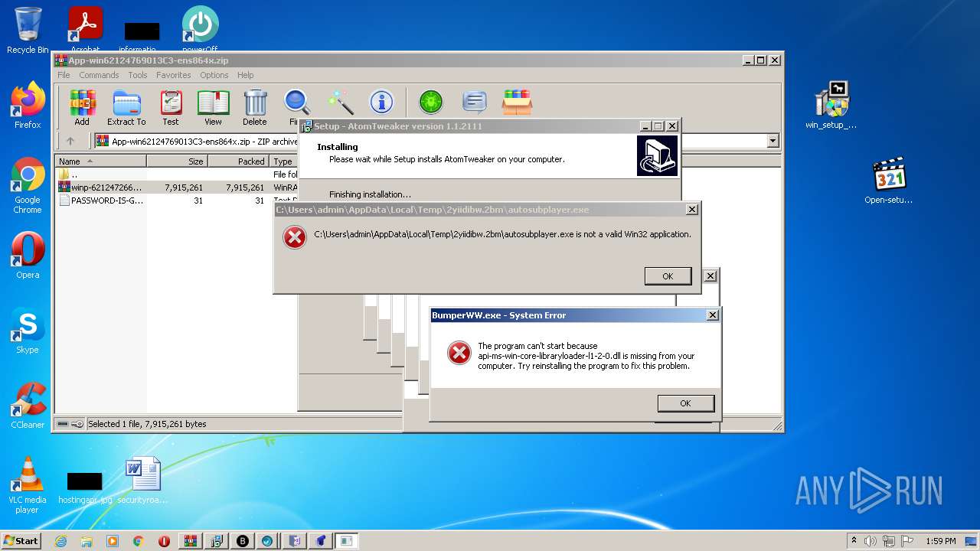Screen dimensions: 980x551
Task: Click the Add toolbar icon in WinRAR
Action: [x=82, y=107]
